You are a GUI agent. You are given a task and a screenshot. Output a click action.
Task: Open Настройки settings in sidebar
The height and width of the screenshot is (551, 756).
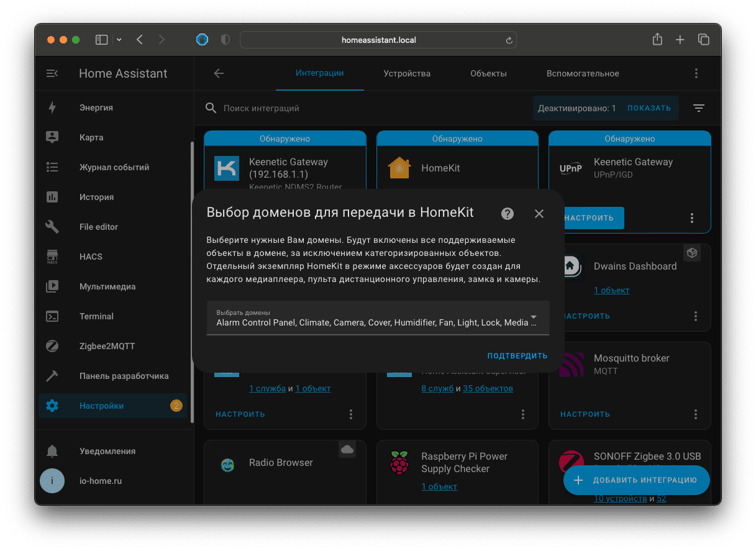click(112, 406)
